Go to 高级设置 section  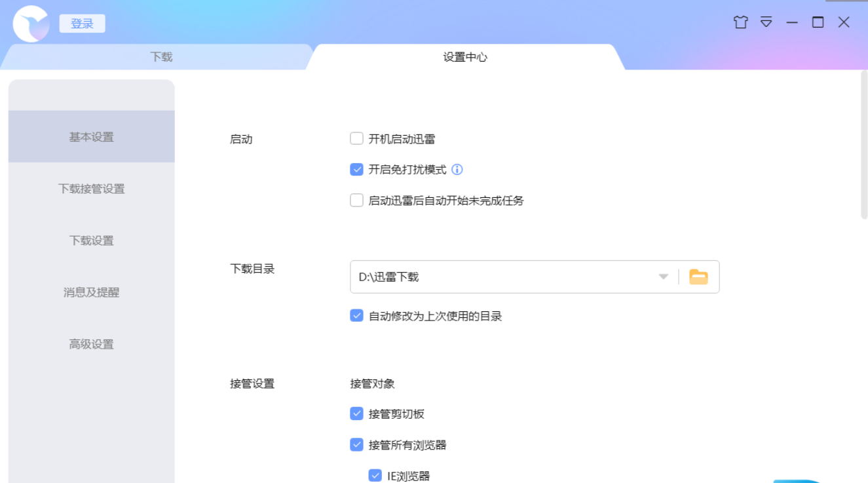tap(91, 344)
